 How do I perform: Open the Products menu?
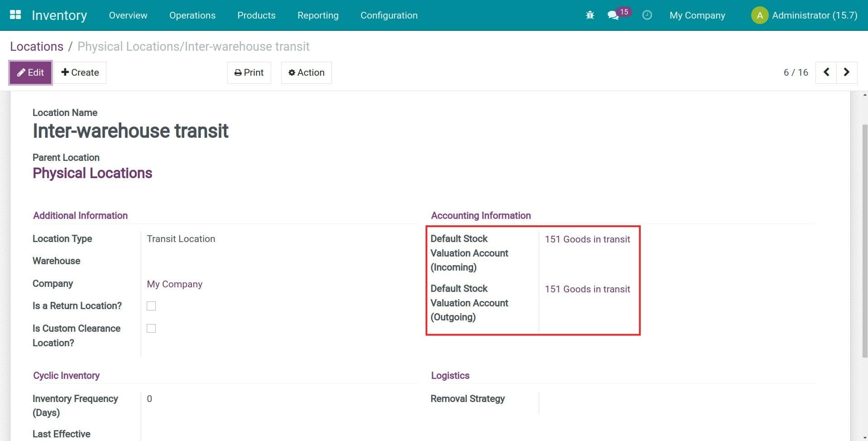point(256,15)
